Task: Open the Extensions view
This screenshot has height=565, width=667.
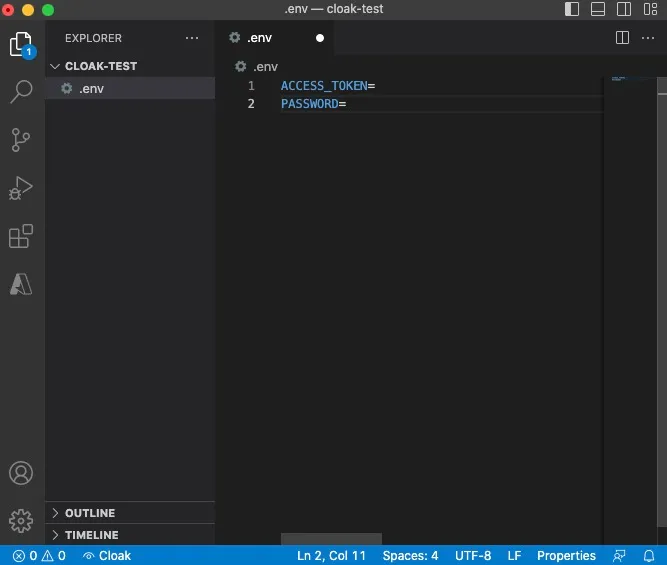Action: click(x=21, y=236)
